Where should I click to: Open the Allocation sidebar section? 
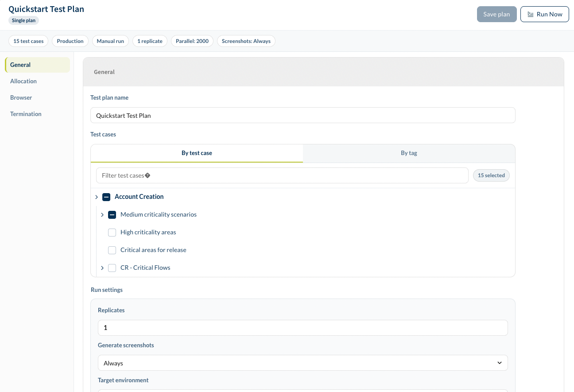38,81
